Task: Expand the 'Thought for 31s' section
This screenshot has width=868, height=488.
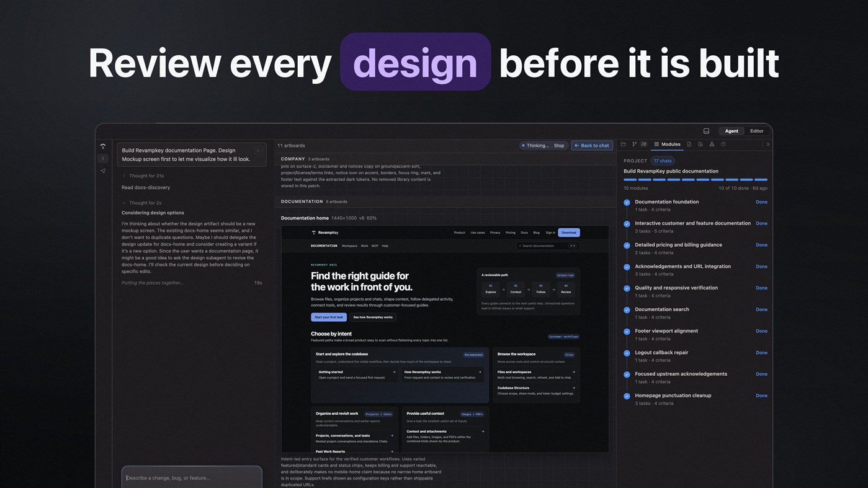Action: 143,176
